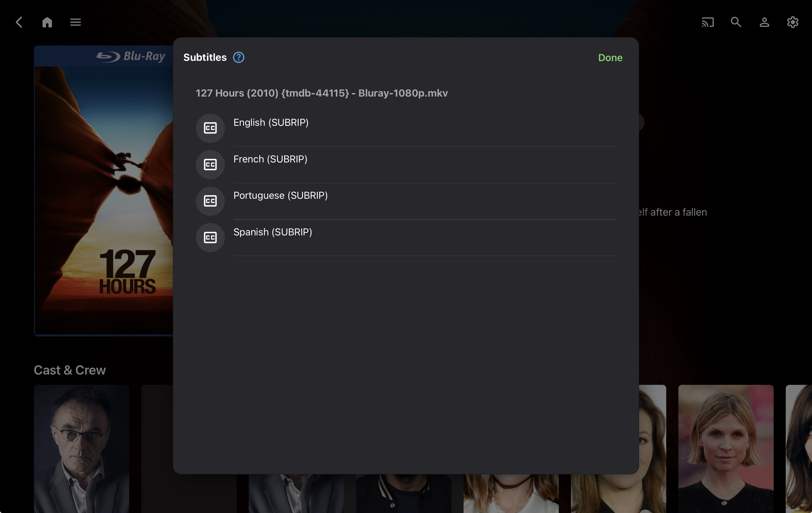Open the settings gear icon
This screenshot has height=513, width=812.
(793, 22)
